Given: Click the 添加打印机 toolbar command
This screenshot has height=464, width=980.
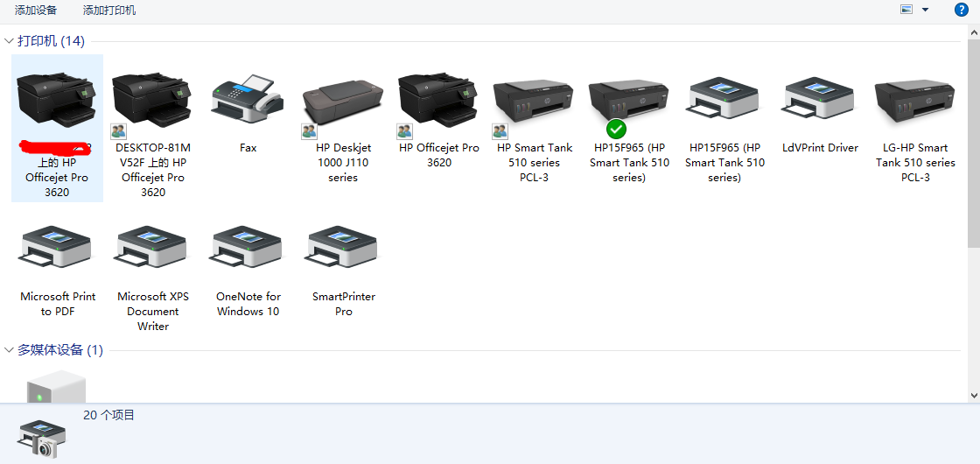Looking at the screenshot, I should pos(109,11).
